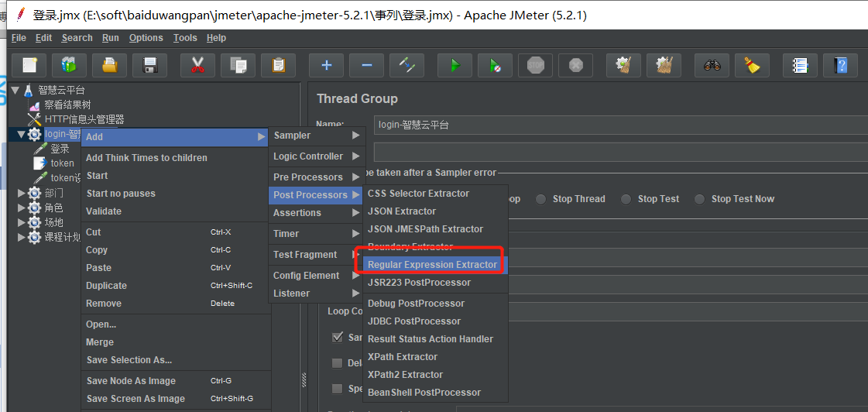The image size is (868, 412).
Task: Click the Copy toolbar icon
Action: coord(238,65)
